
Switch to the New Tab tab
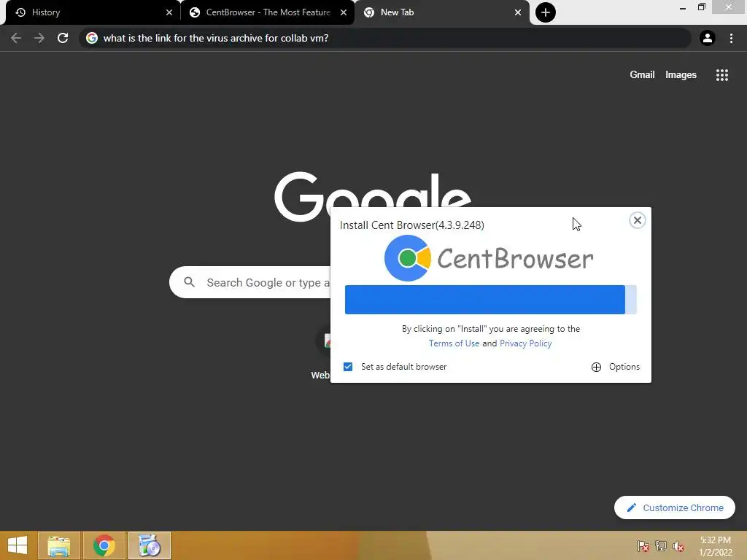441,12
